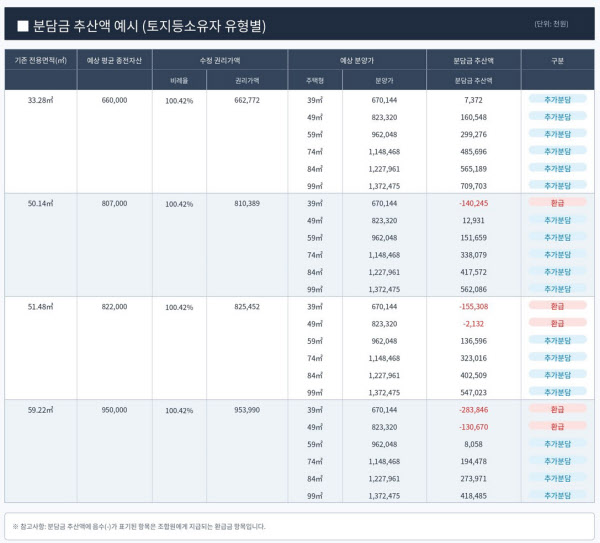The width and height of the screenshot is (600, 543).
Task: Select the 418,485 contribution amount
Action: click(x=473, y=496)
